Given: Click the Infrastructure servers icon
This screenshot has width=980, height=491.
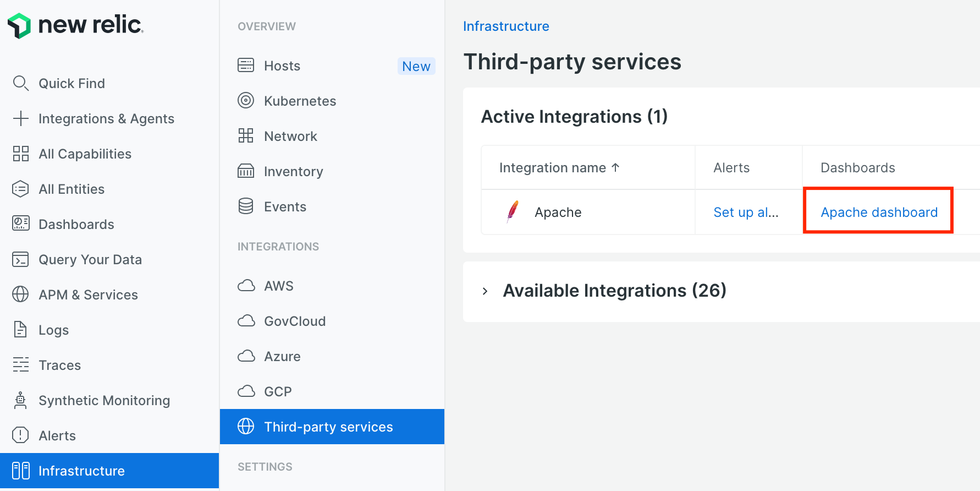Looking at the screenshot, I should [x=20, y=471].
